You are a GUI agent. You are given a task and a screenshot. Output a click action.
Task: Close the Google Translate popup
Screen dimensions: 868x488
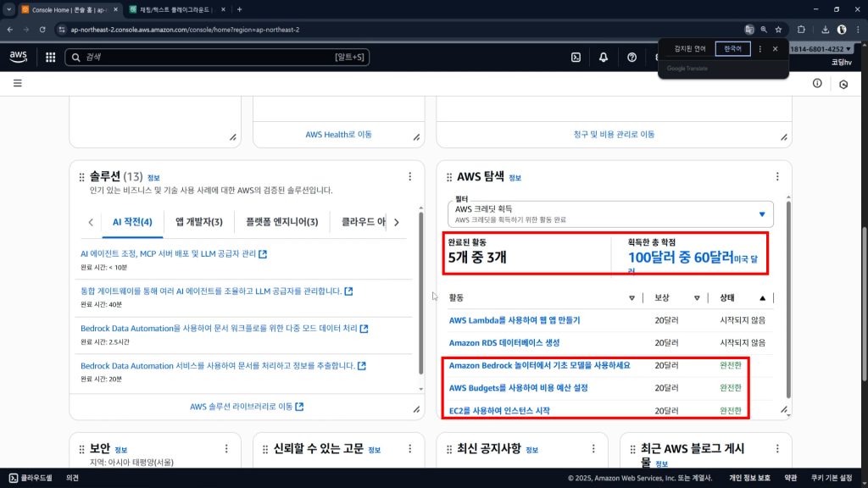pyautogui.click(x=775, y=48)
